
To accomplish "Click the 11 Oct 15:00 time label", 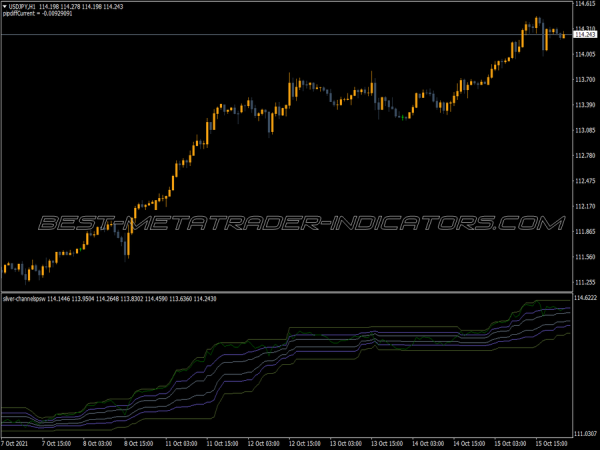I will tap(222, 444).
